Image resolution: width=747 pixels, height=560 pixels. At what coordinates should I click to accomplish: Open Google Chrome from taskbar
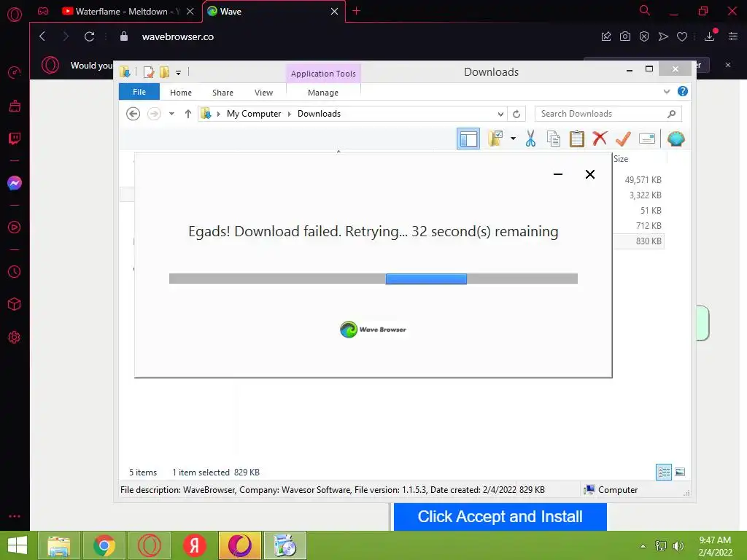point(104,545)
